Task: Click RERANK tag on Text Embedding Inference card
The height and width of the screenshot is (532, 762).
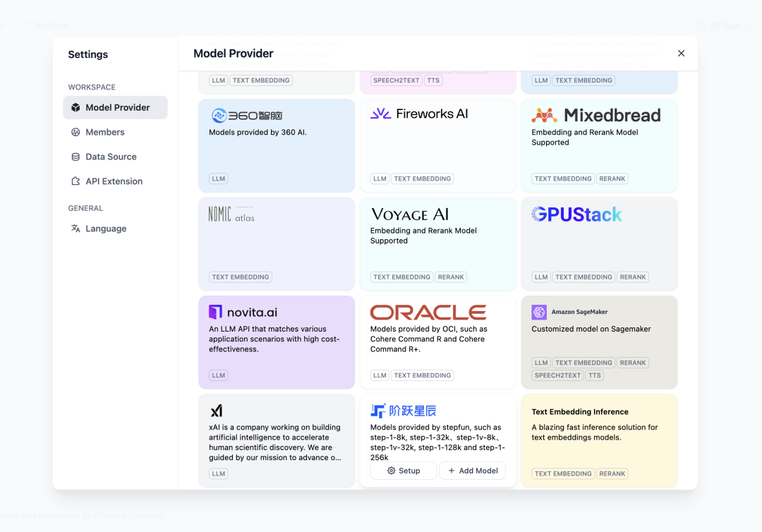Action: pos(612,473)
